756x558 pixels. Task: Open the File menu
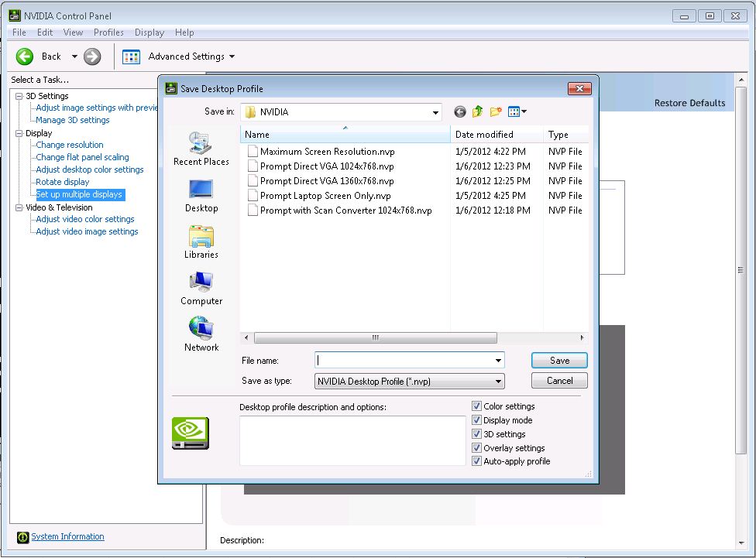coord(19,33)
